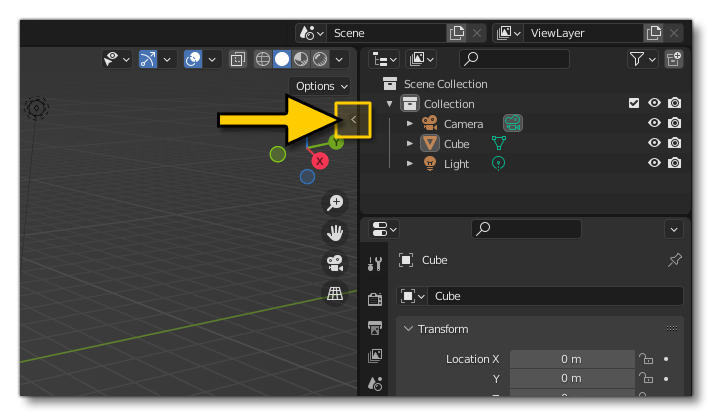Click the sidebar expand arrow in viewport
This screenshot has width=712, height=416.
tap(353, 120)
